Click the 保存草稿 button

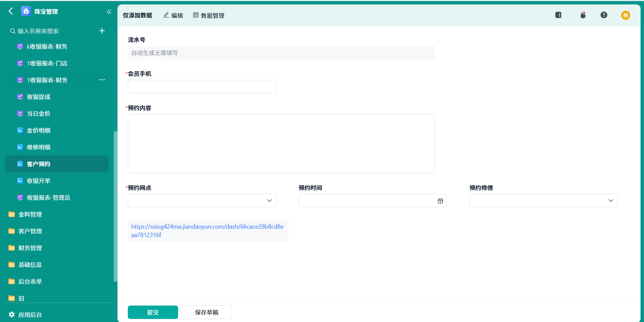[x=207, y=312]
